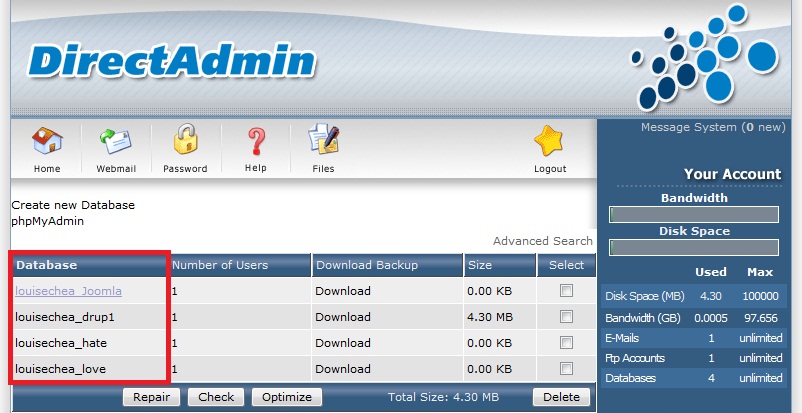Open the louisechea_hate database
802x413 pixels.
click(61, 342)
